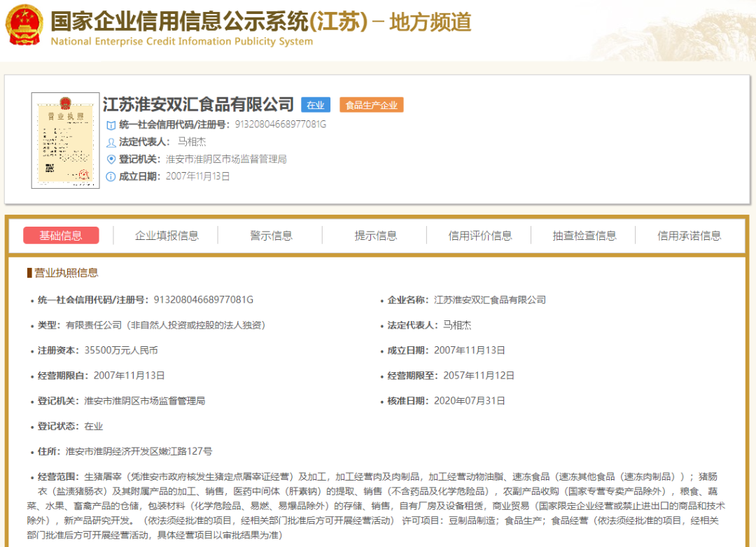This screenshot has height=547, width=756.
Task: Click the license section credit code value
Action: coord(204,300)
